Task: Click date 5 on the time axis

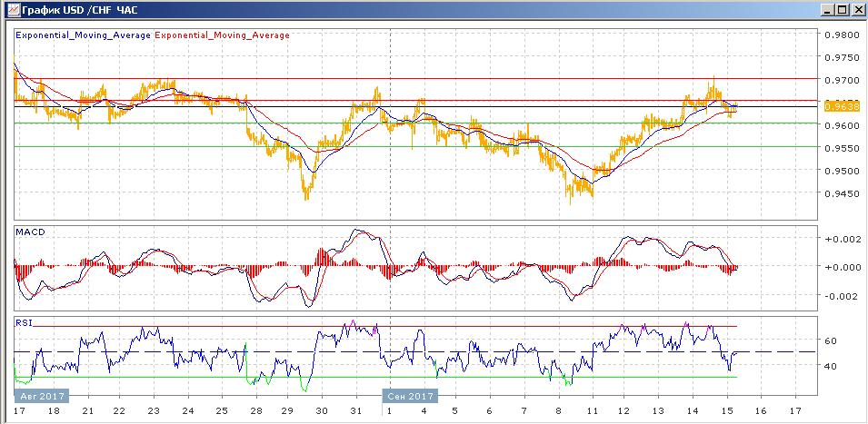Action: [x=455, y=411]
